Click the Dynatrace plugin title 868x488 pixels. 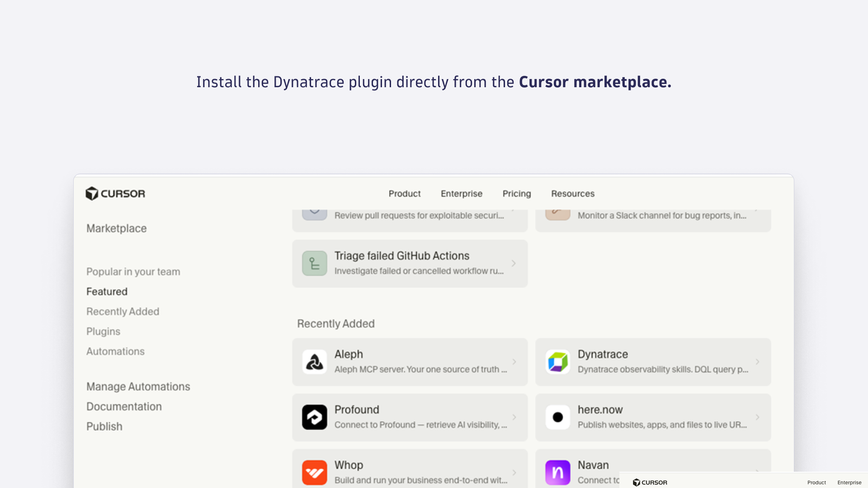pos(603,354)
